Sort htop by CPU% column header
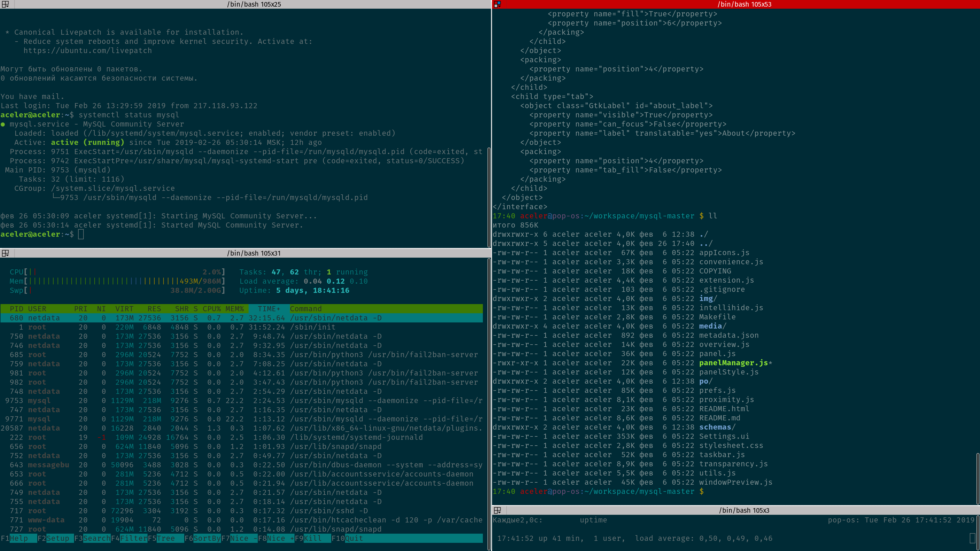The width and height of the screenshot is (980, 551). [x=212, y=309]
